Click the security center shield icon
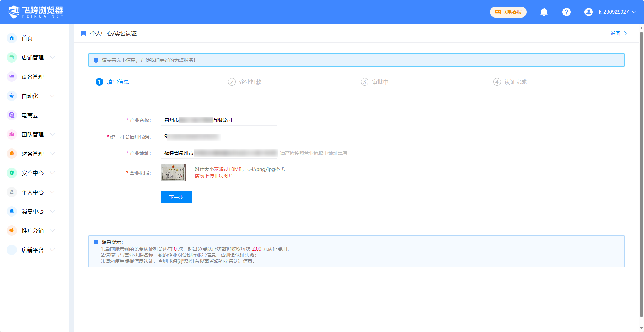Viewport: 644px width, 332px height. coord(12,173)
